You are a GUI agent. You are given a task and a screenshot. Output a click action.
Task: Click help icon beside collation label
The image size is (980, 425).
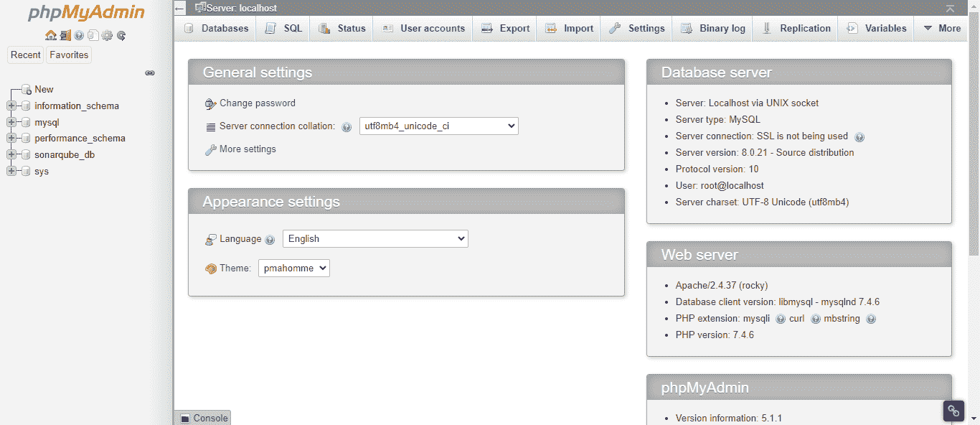pos(347,127)
